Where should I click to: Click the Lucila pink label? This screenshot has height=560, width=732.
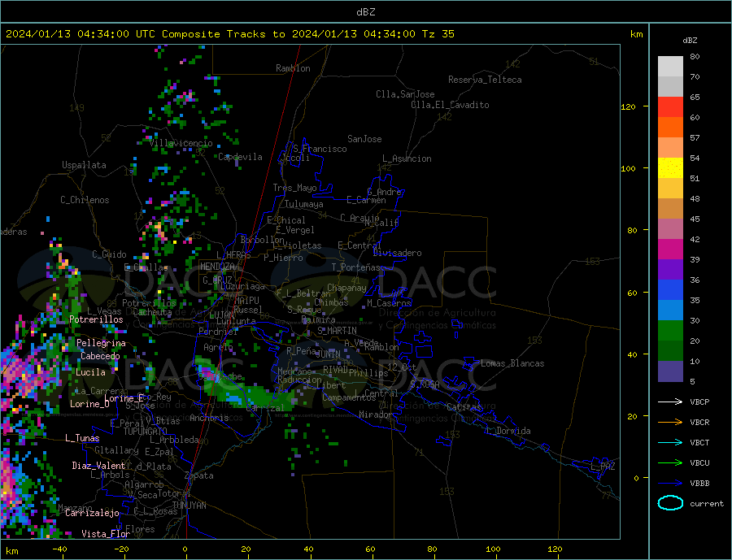tap(90, 372)
